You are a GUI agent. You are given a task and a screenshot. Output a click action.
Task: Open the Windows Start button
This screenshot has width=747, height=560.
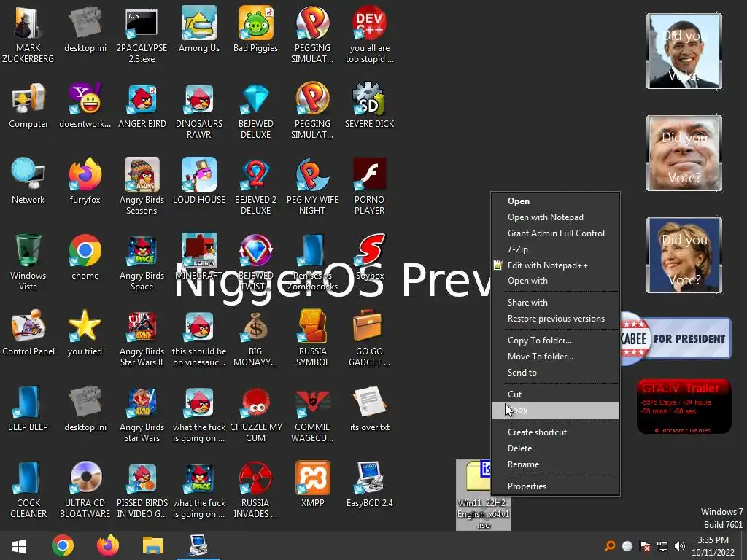(x=19, y=545)
